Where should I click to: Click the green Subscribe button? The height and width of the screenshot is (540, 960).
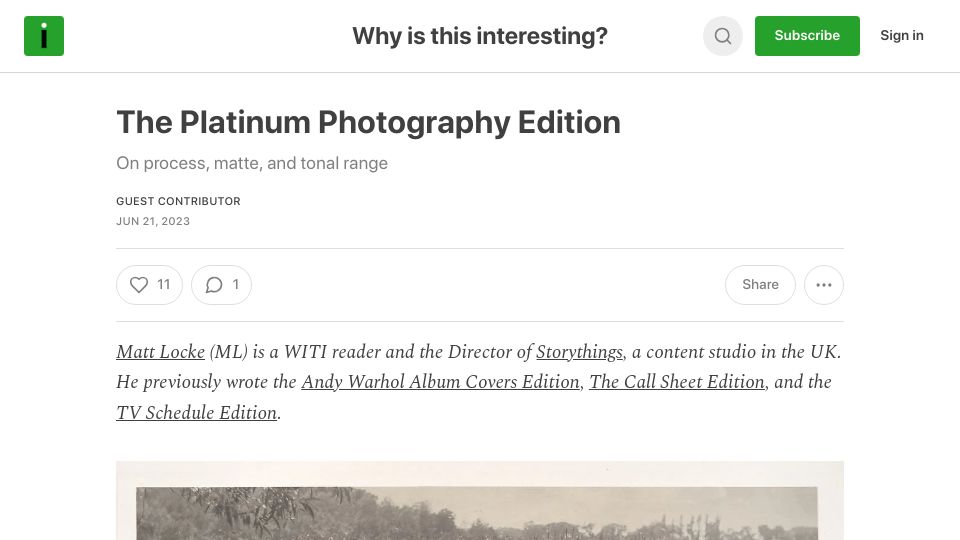click(x=807, y=36)
